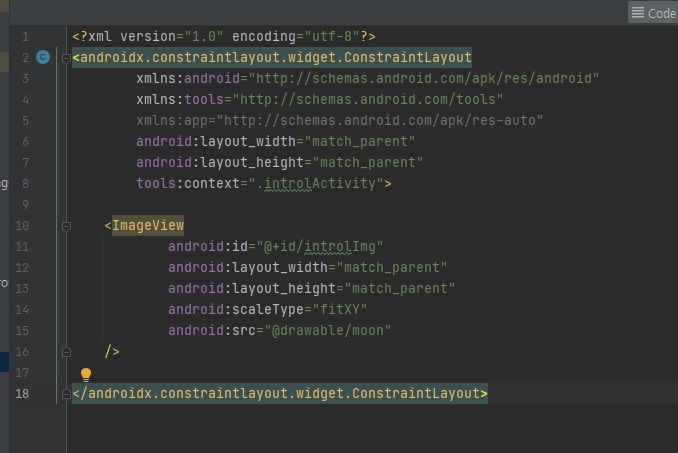
Task: Click root layout_height match_parent value
Action: [367, 162]
